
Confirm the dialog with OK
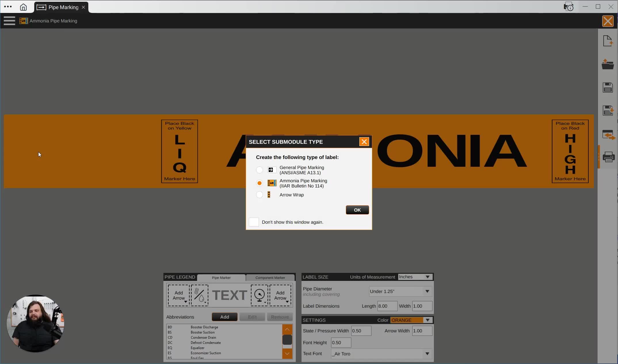pyautogui.click(x=357, y=210)
